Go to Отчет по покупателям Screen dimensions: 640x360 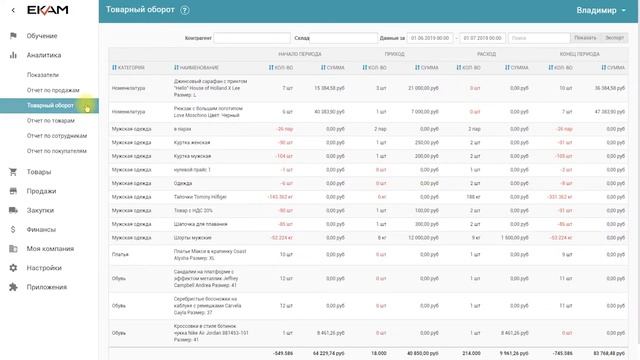57,151
